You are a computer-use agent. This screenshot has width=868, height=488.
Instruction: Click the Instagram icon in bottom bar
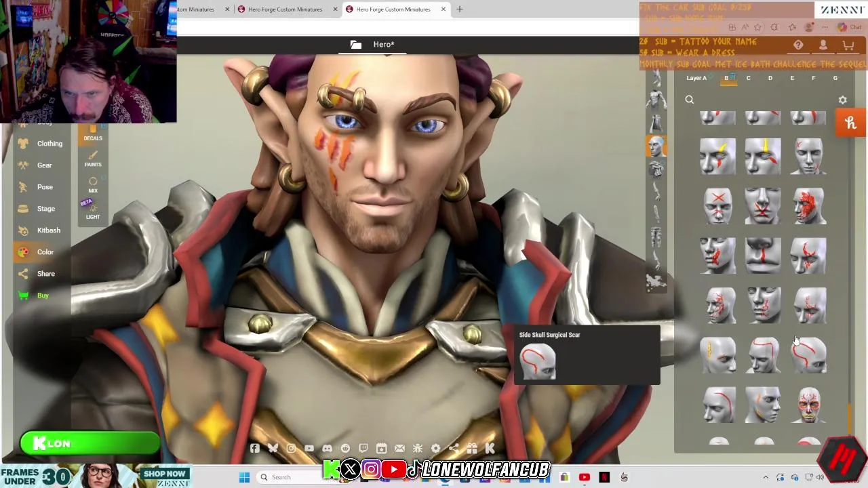[x=291, y=448]
